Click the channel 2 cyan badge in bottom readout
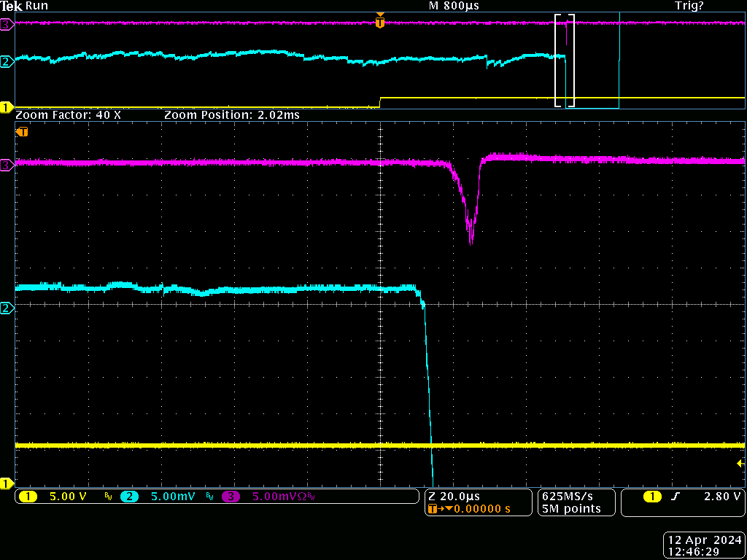 [129, 497]
